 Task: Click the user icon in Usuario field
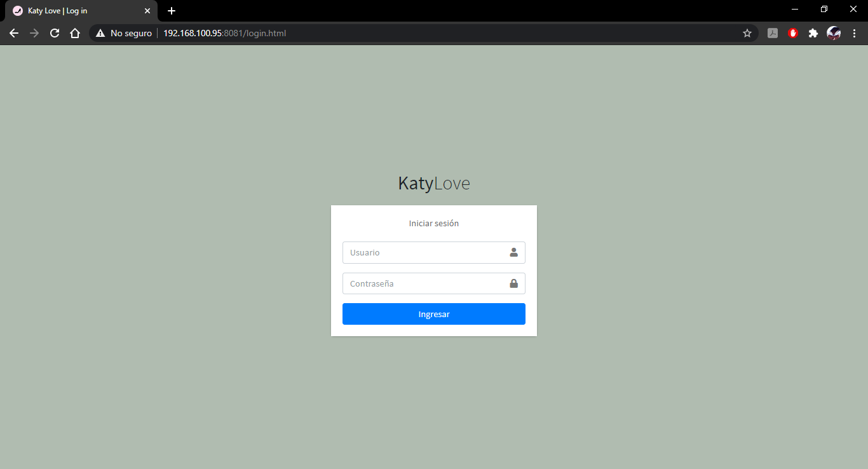[x=513, y=252]
